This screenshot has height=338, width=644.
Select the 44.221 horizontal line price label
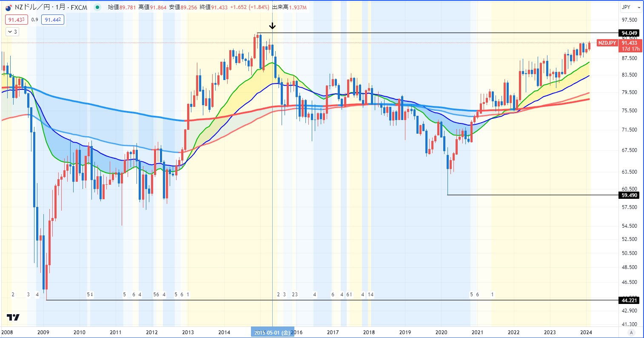click(x=628, y=300)
